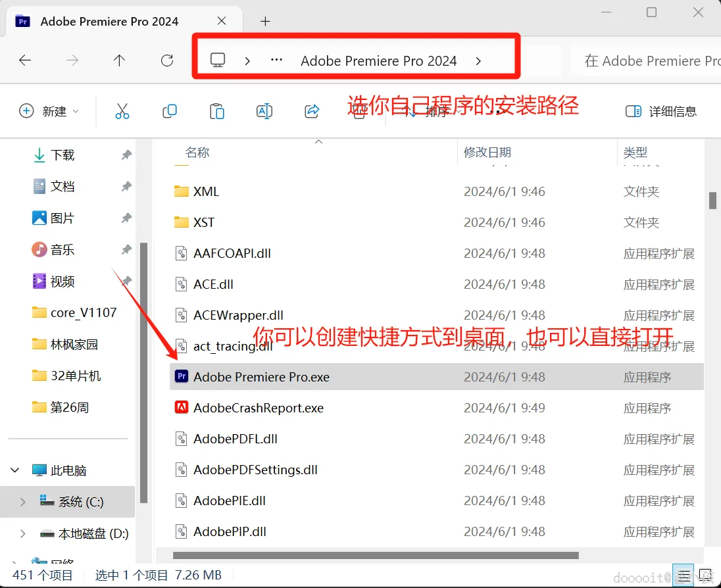The width and height of the screenshot is (721, 588).
Task: Click the vertical scrollbar thumb of file list
Action: pos(712,201)
